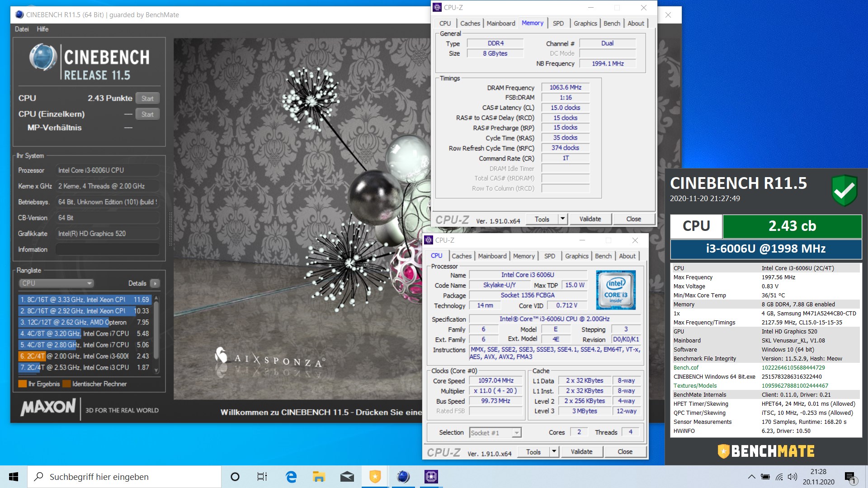Show hidden system tray icons
868x488 pixels.
(751, 477)
